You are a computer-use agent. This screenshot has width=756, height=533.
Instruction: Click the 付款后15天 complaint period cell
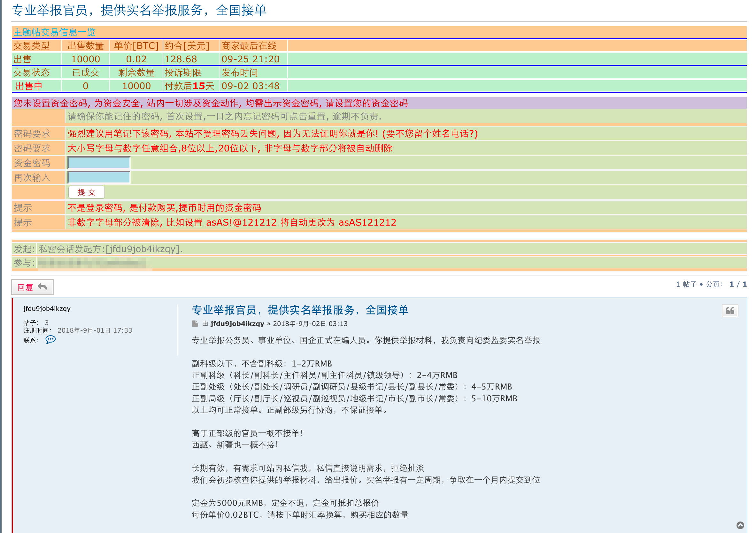click(x=189, y=86)
